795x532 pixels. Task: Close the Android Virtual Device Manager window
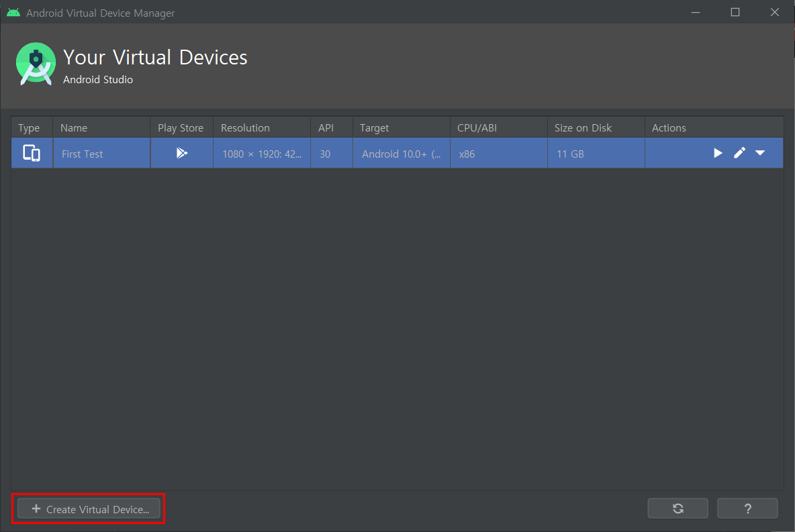(x=775, y=12)
